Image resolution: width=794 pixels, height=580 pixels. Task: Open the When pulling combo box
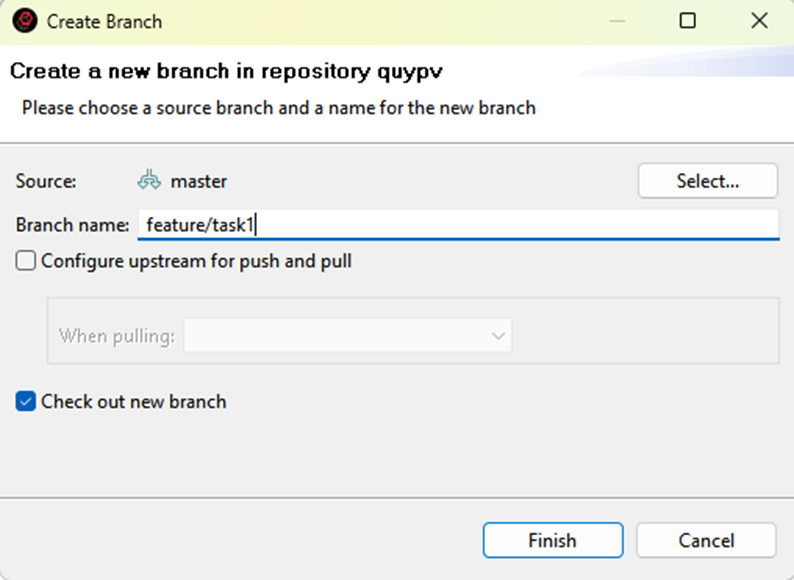tap(346, 336)
